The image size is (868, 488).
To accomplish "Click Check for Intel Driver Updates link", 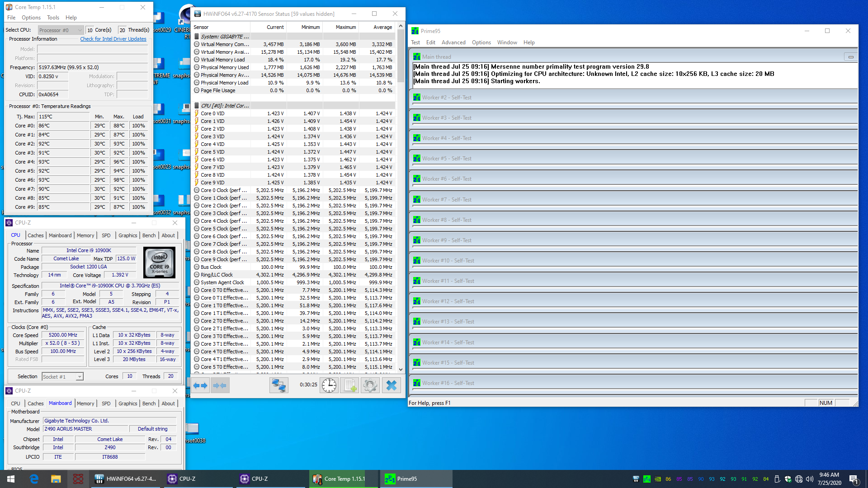I will coord(113,39).
